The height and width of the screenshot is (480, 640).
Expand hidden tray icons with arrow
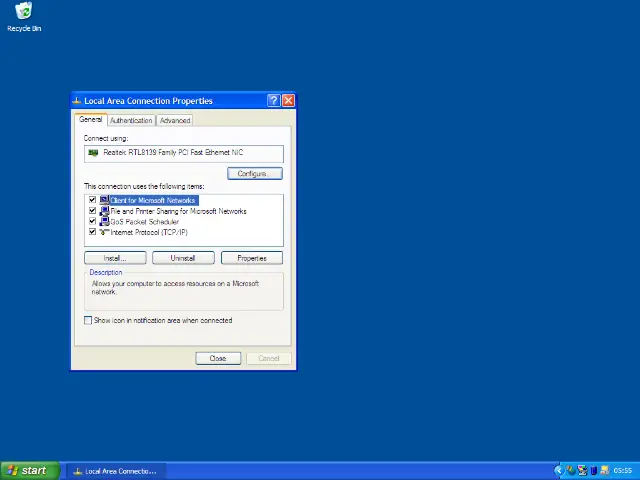pos(558,471)
